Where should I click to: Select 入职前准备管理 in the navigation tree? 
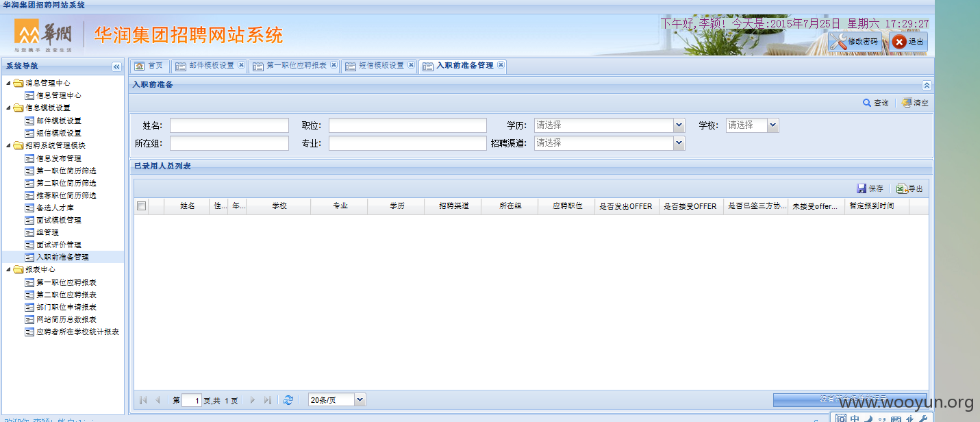[x=62, y=257]
